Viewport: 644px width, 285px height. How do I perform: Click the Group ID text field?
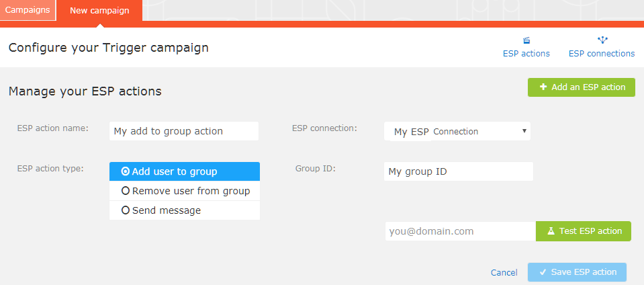coord(458,171)
